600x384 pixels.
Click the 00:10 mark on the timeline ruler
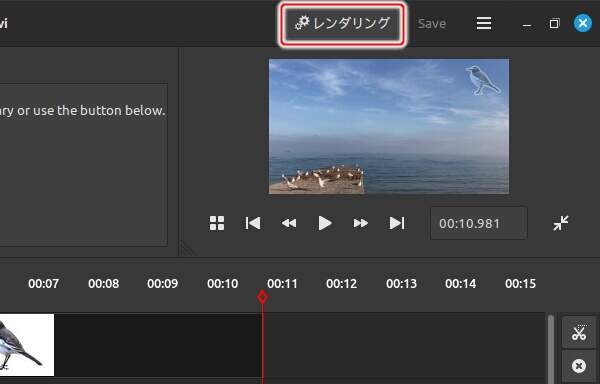[x=223, y=284]
